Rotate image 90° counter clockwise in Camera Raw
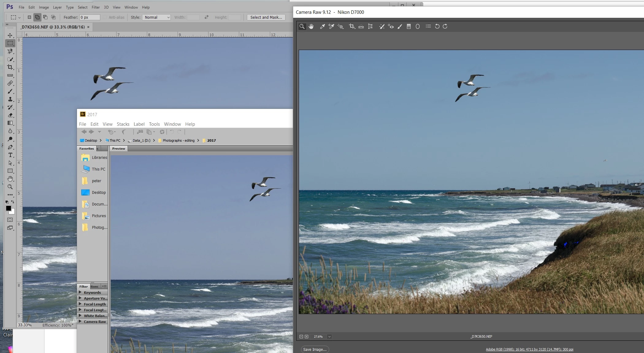Screen dimensions: 644x353 coord(437,26)
